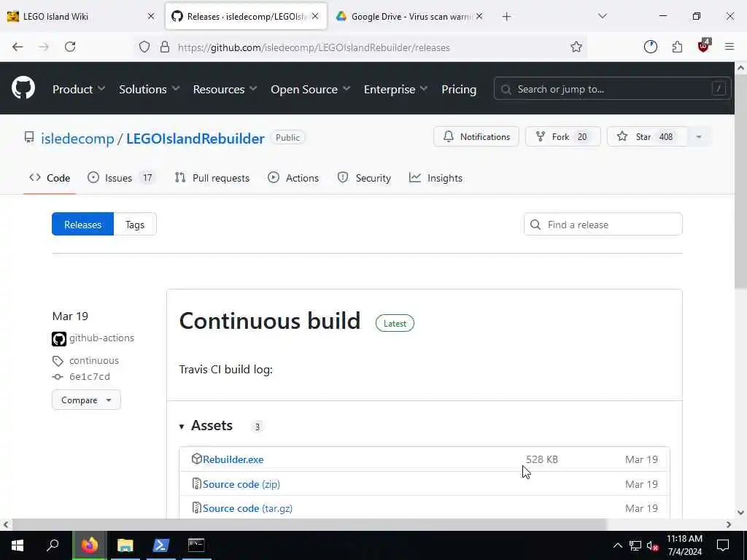This screenshot has width=747, height=560.
Task: Open Windows taskbar search
Action: 53,545
